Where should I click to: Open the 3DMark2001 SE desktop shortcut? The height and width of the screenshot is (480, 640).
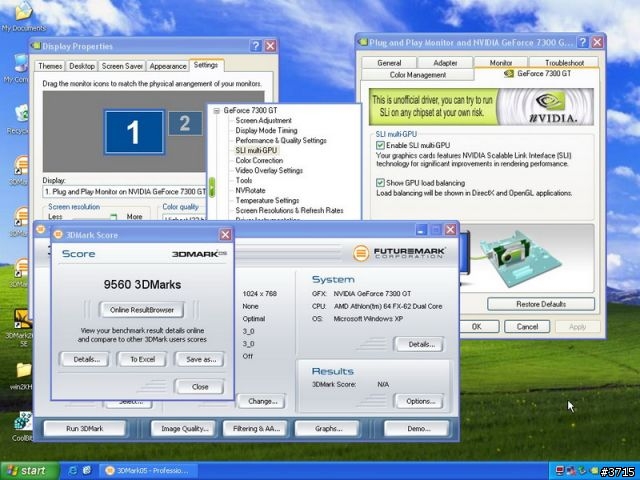point(22,327)
